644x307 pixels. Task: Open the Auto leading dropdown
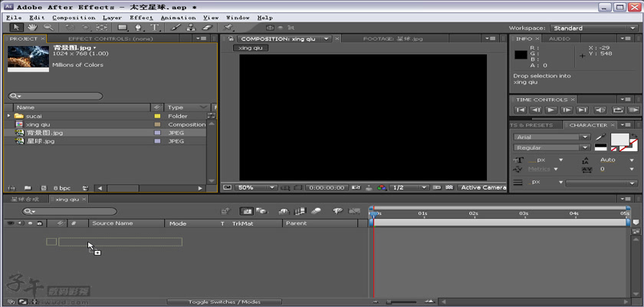tap(632, 160)
